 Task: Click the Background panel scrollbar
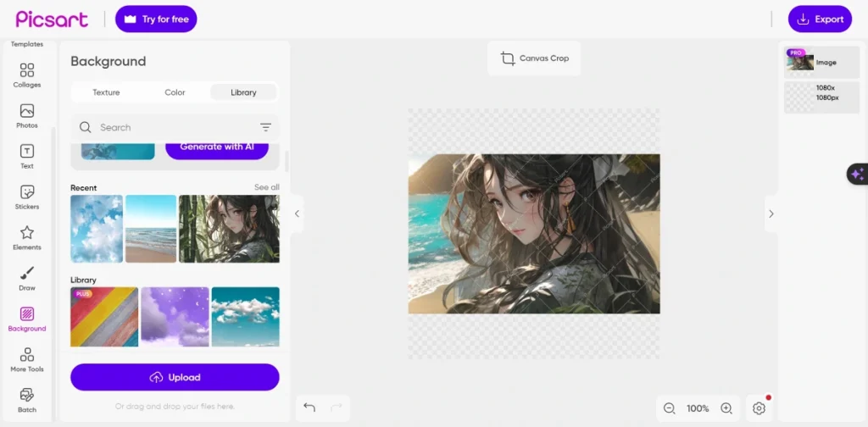(287, 162)
